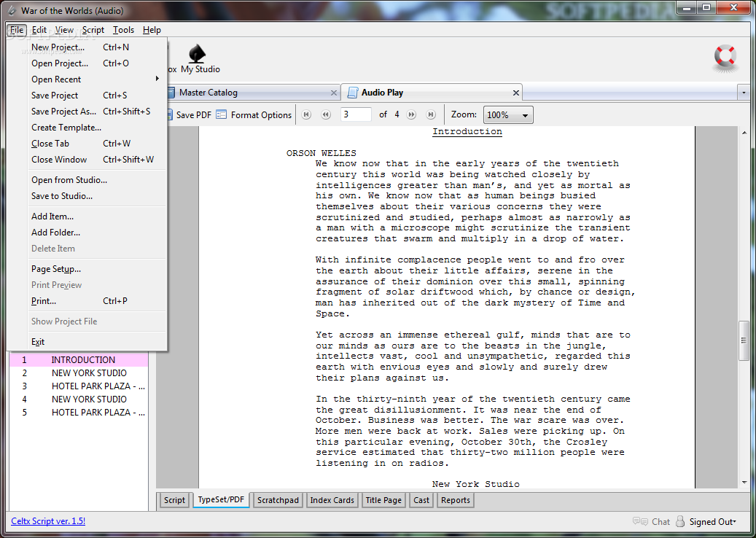756x538 pixels.
Task: Select scene 4 NEW YORK STUDIO
Action: [79, 399]
